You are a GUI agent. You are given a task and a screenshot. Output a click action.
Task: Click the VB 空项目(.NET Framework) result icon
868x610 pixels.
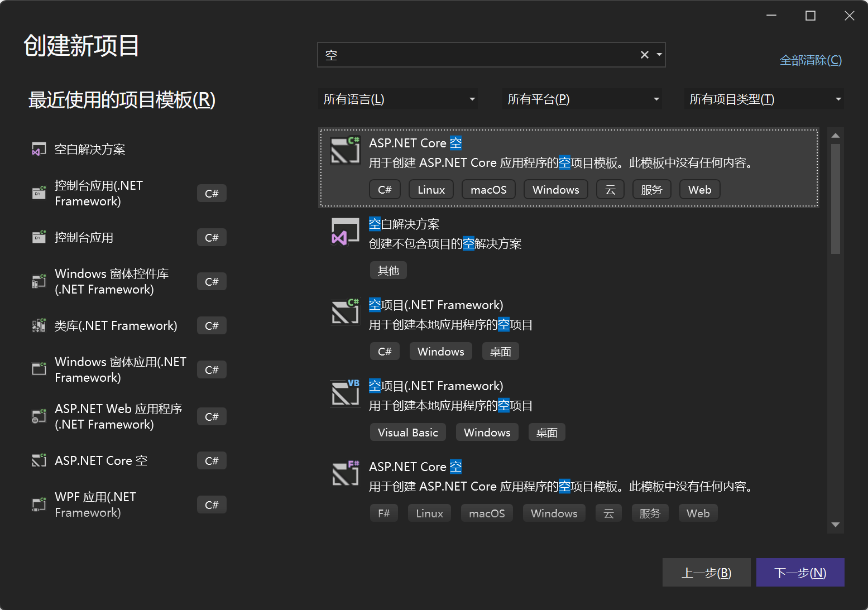(x=345, y=393)
